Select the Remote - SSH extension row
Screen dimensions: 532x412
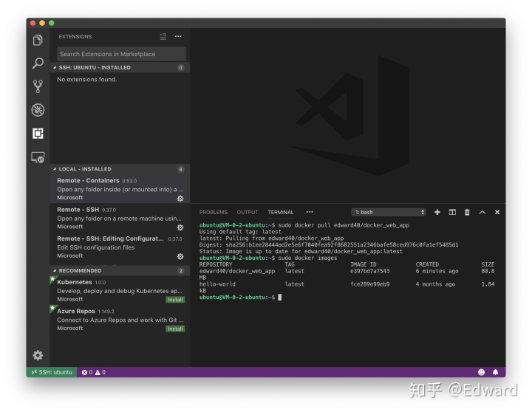click(120, 218)
